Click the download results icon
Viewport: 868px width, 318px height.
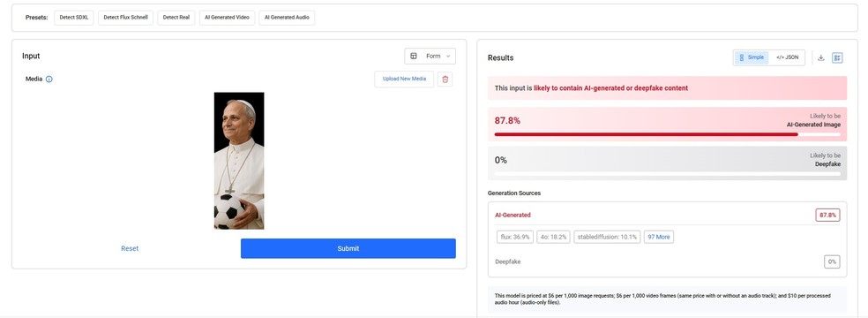click(x=821, y=57)
